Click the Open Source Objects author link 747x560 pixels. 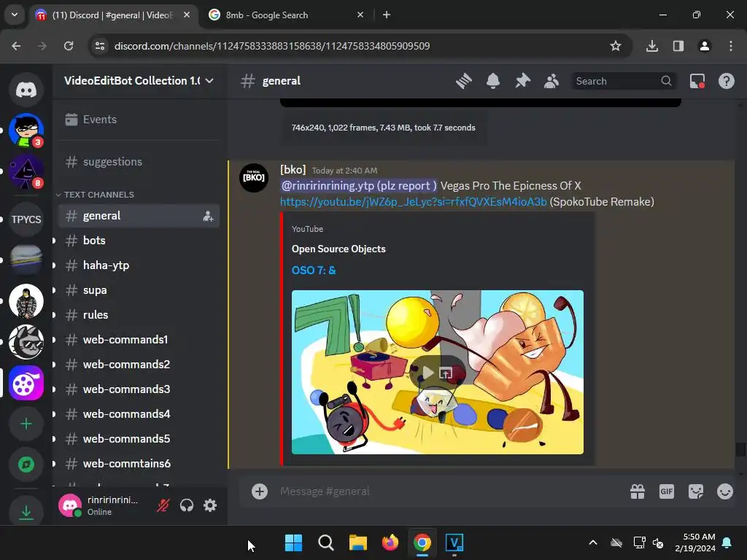pyautogui.click(x=338, y=249)
